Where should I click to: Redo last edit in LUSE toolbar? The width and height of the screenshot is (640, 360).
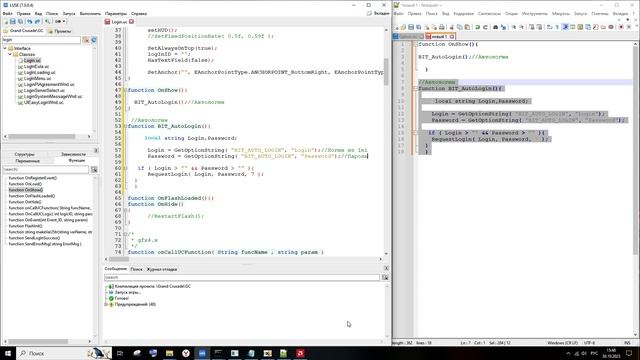pyautogui.click(x=37, y=21)
